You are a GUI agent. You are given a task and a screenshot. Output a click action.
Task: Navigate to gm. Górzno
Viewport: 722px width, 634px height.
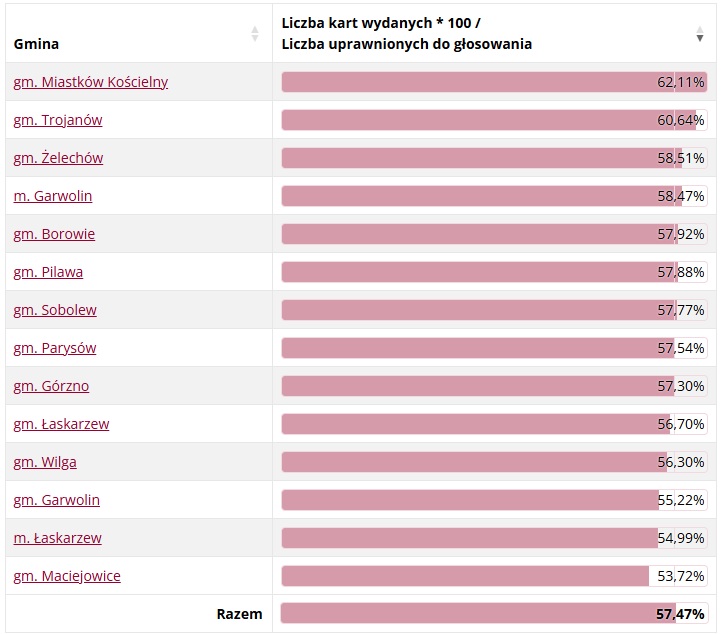[x=51, y=386]
